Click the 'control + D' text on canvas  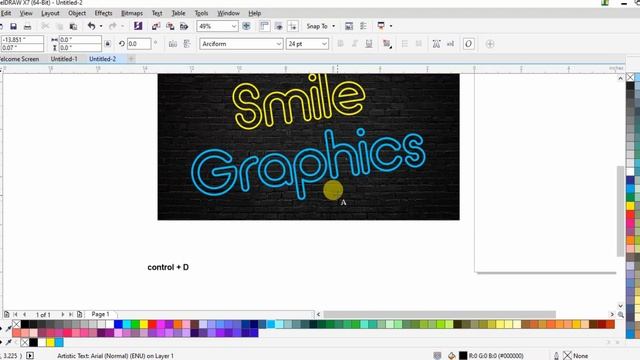point(168,267)
